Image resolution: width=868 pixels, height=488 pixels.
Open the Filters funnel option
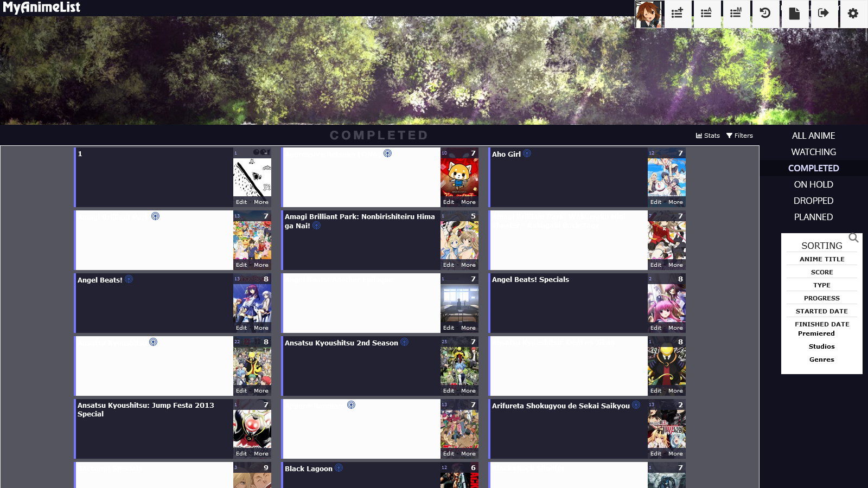pos(739,136)
